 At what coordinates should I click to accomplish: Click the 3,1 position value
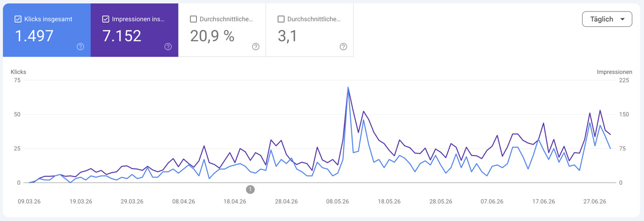(287, 36)
